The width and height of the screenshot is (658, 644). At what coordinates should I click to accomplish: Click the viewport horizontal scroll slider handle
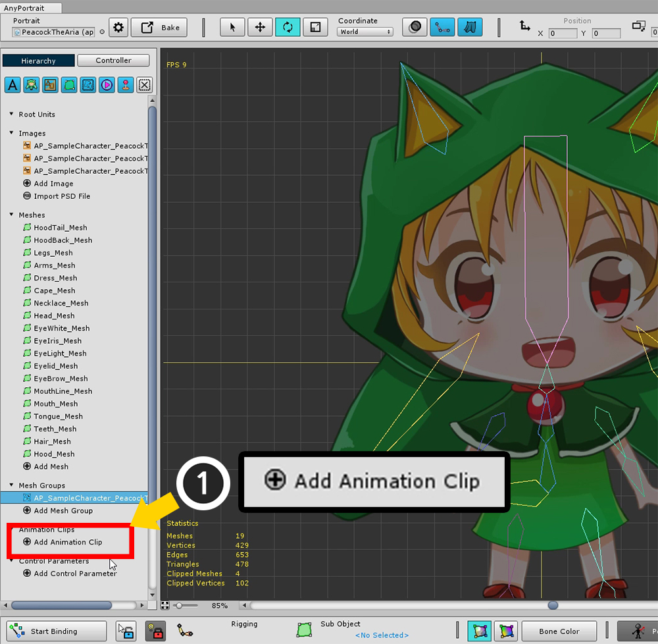point(553,605)
